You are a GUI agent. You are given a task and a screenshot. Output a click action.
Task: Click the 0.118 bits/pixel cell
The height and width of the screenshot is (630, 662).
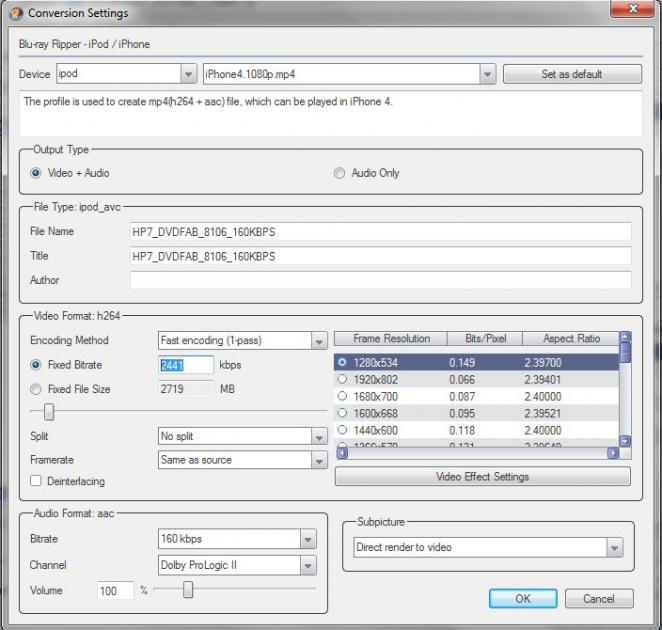pos(462,430)
